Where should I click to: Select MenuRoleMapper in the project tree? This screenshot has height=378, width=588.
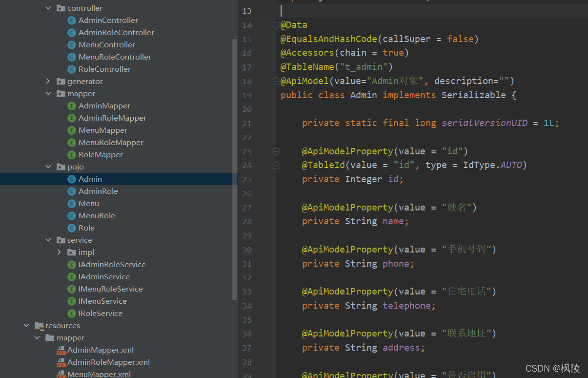111,142
